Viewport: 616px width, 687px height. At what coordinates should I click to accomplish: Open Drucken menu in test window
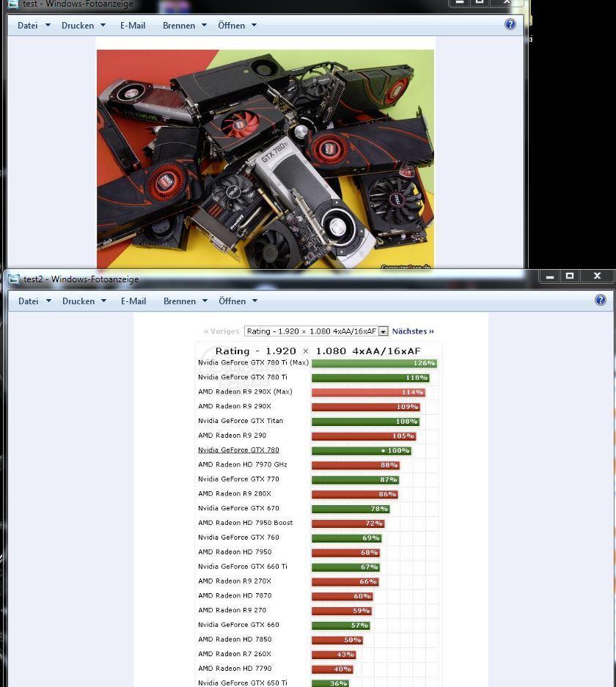coord(78,26)
